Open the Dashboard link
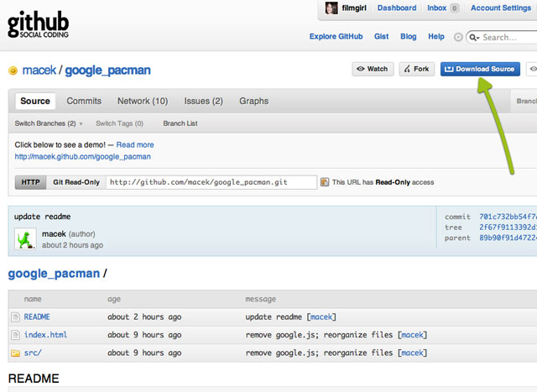Viewport: 537px width, 392px height. pos(397,8)
